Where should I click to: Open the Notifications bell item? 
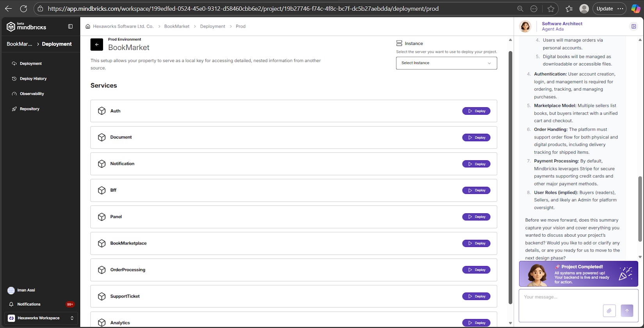click(29, 304)
